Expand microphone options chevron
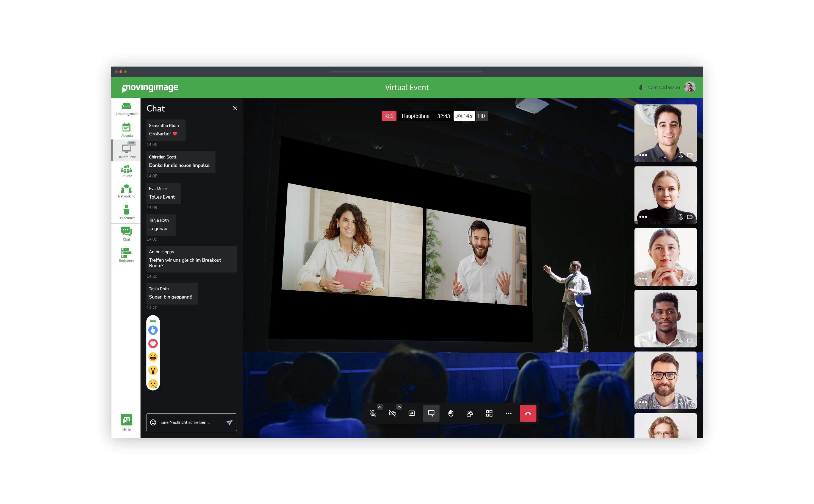Image resolution: width=814 pixels, height=504 pixels. [x=380, y=407]
